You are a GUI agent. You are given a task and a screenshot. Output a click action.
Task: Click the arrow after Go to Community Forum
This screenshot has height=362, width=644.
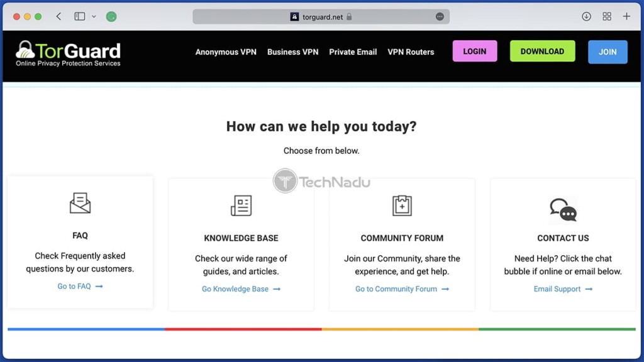coord(445,289)
